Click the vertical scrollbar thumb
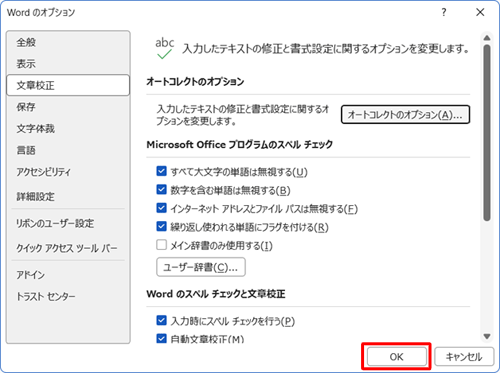The width and height of the screenshot is (500, 373). [487, 133]
